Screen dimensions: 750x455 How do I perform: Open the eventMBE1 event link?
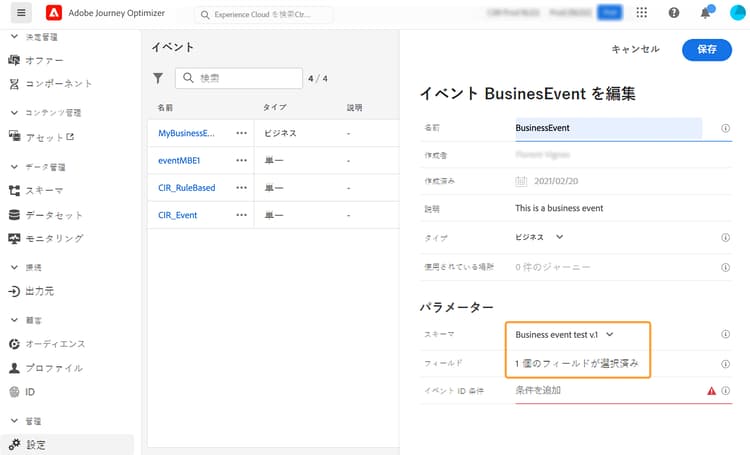(x=179, y=160)
